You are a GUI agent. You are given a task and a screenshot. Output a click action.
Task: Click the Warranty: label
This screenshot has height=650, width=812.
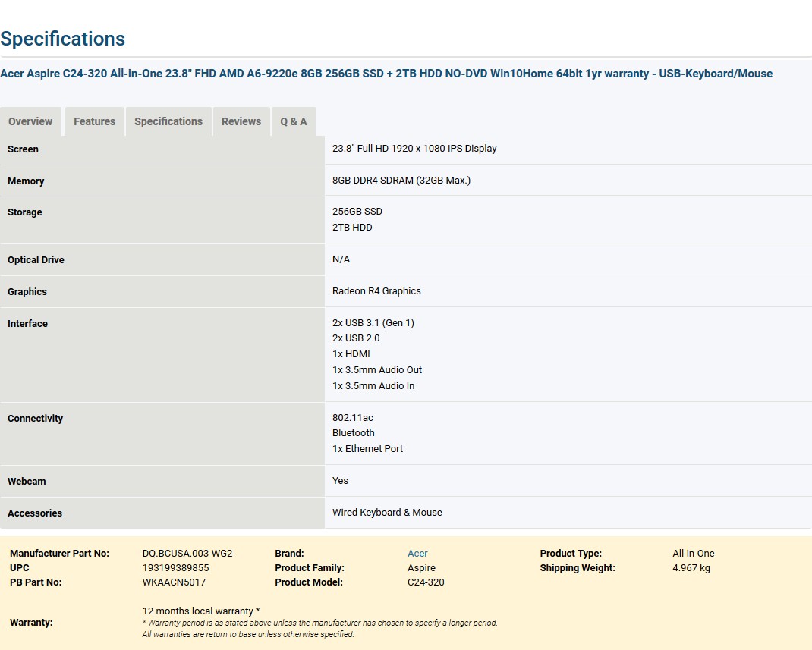pyautogui.click(x=31, y=623)
